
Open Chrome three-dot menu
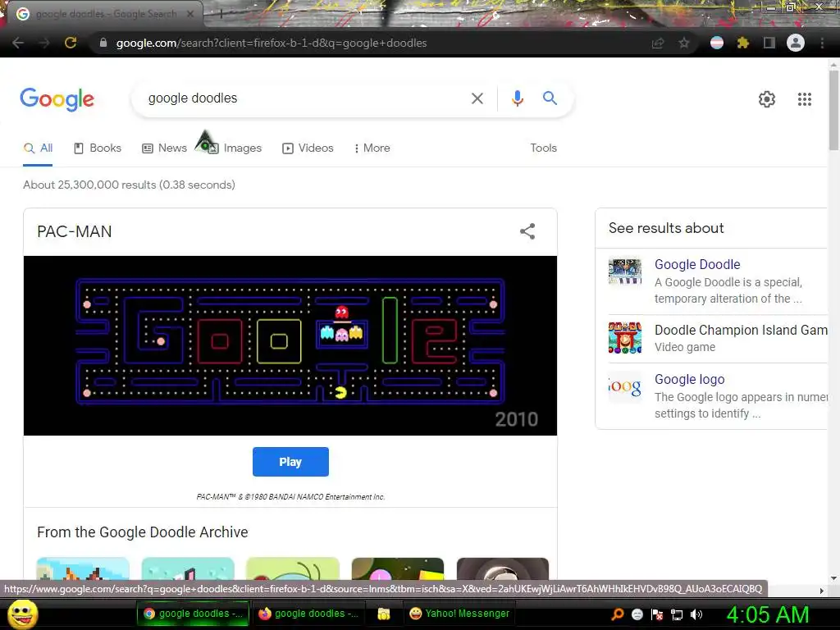pyautogui.click(x=822, y=43)
